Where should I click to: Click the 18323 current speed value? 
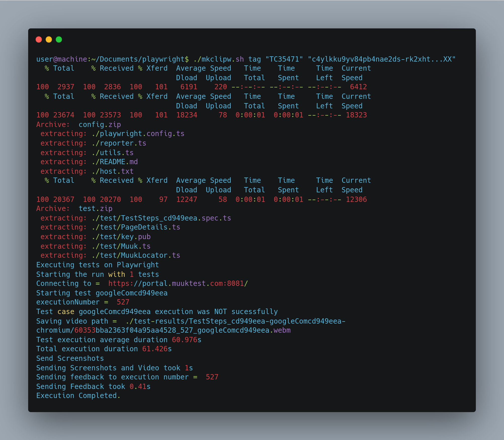coord(356,115)
